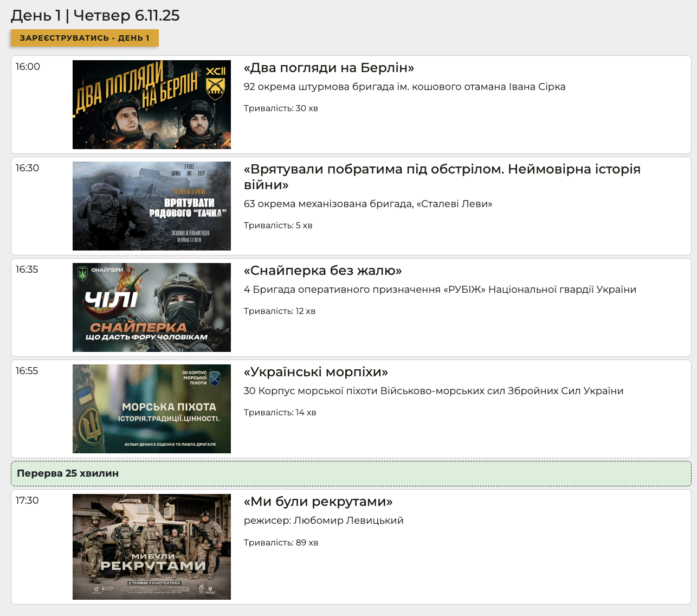Viewport: 697px width, 616px height.
Task: Click the title «Два погляди на Берлін»
Action: tap(329, 68)
